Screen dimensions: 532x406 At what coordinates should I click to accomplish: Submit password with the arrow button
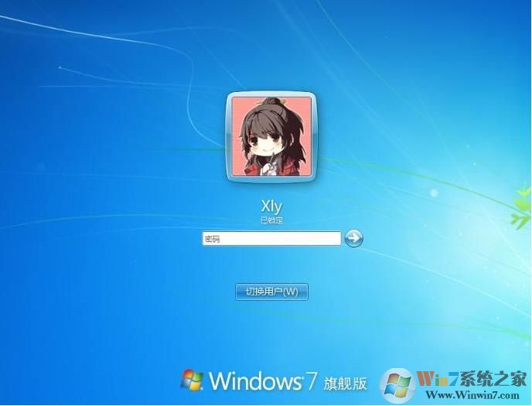(353, 238)
